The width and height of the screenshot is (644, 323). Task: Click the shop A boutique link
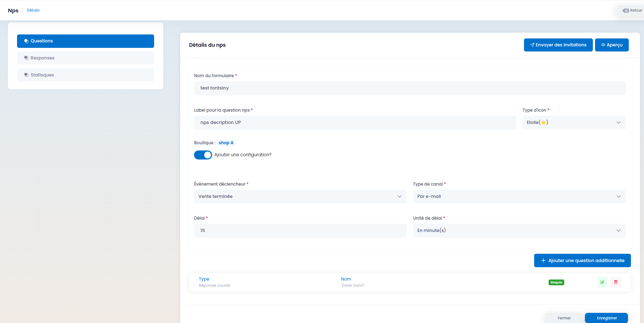point(226,143)
